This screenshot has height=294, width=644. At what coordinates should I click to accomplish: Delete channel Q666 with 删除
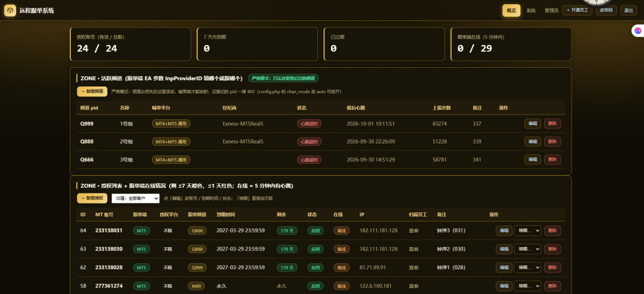[x=552, y=159]
